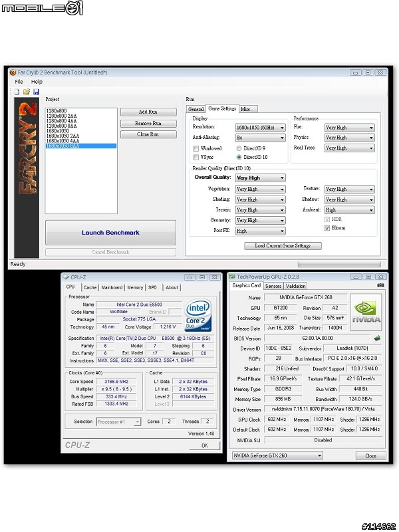The height and width of the screenshot is (532, 399).
Task: Enable the VSync checkbox
Action: point(196,158)
